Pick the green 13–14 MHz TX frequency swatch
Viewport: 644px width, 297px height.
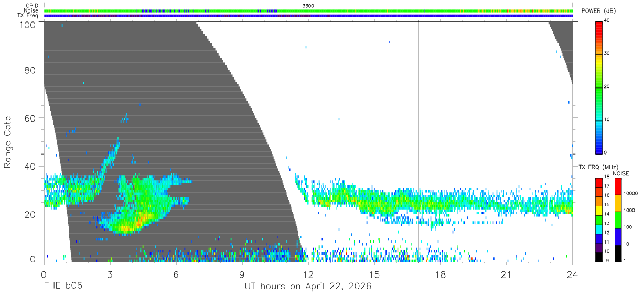coord(598,220)
